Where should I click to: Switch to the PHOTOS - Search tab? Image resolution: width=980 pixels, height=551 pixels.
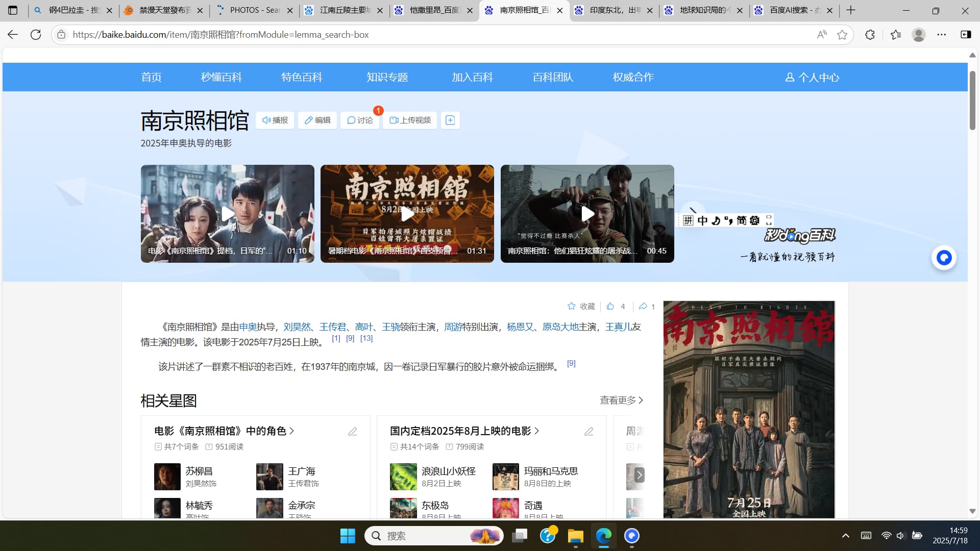[254, 10]
